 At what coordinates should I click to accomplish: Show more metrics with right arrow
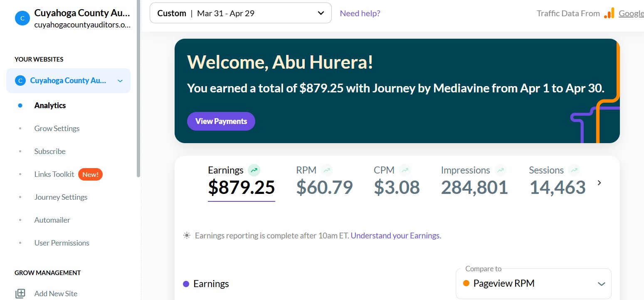(x=599, y=183)
